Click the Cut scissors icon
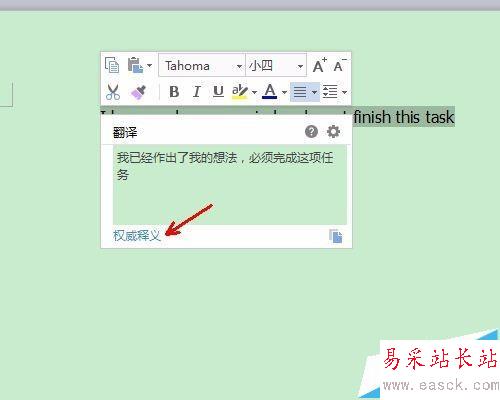500x400 pixels. click(x=113, y=92)
